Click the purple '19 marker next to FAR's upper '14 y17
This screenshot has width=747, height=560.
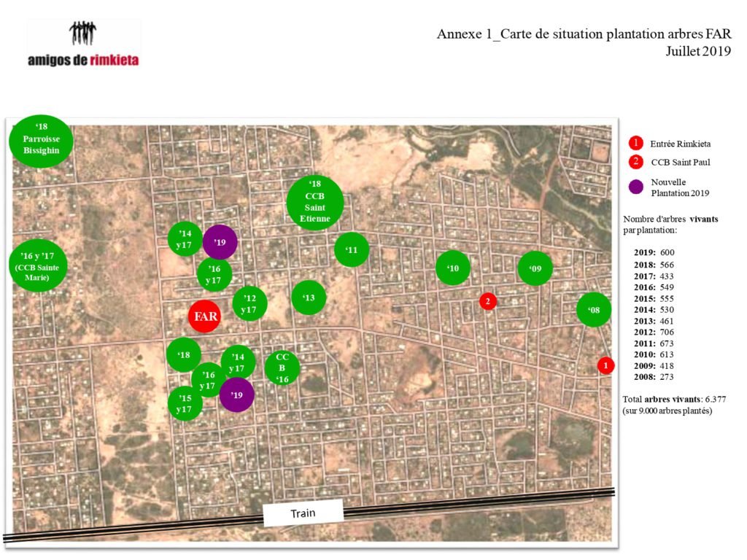(x=220, y=241)
